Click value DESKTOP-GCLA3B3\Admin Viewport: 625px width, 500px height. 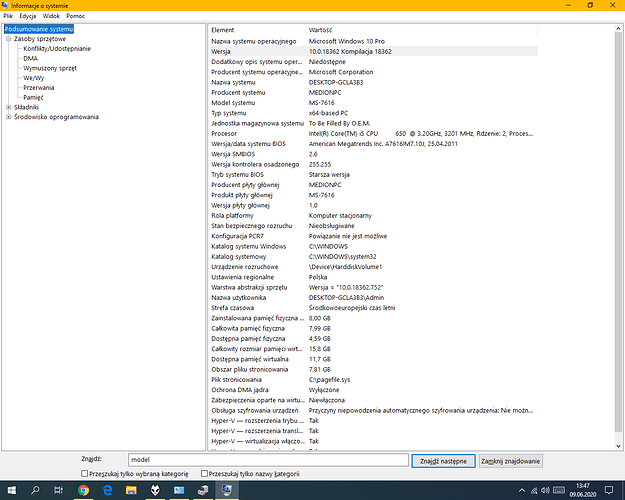click(346, 297)
